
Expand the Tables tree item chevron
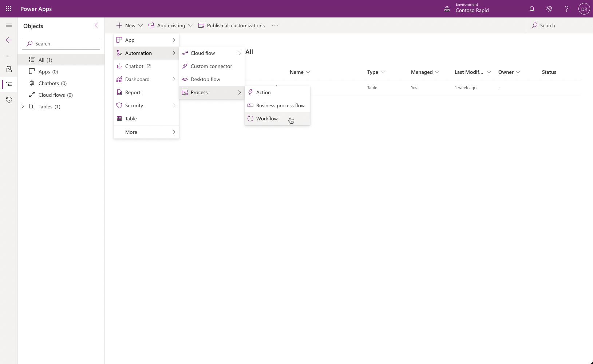(x=23, y=106)
